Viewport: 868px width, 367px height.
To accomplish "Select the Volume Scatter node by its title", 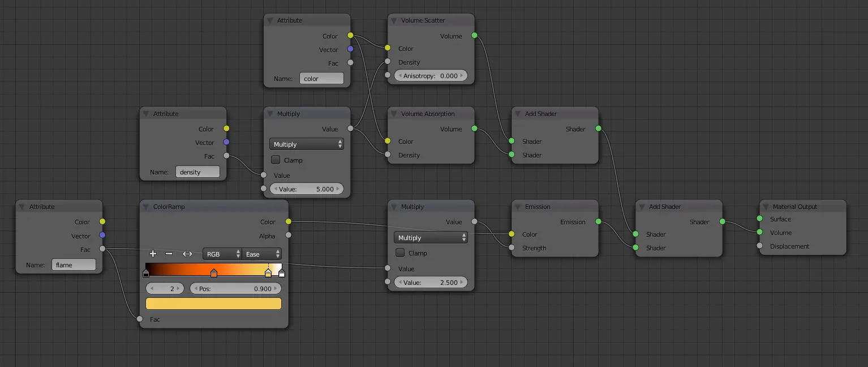I will [x=423, y=20].
